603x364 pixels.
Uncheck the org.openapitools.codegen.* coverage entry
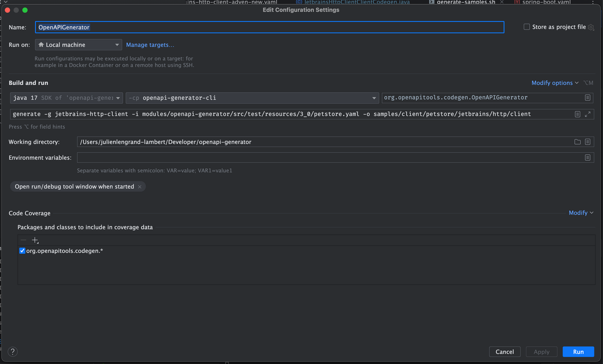coord(22,251)
